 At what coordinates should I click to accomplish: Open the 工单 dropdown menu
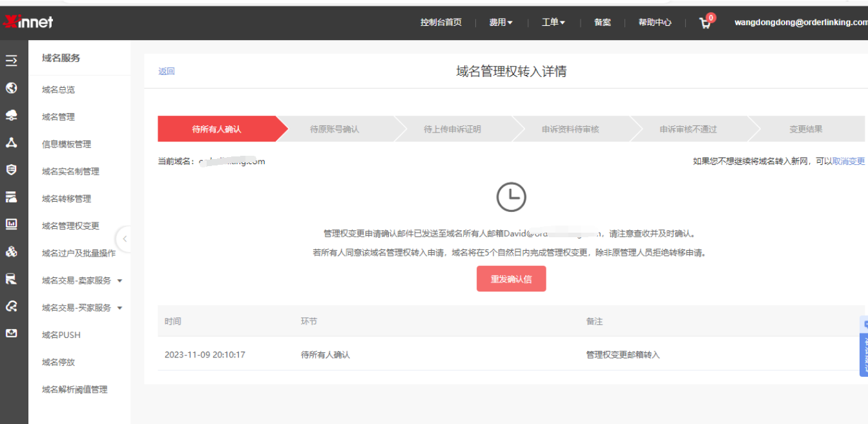click(553, 22)
